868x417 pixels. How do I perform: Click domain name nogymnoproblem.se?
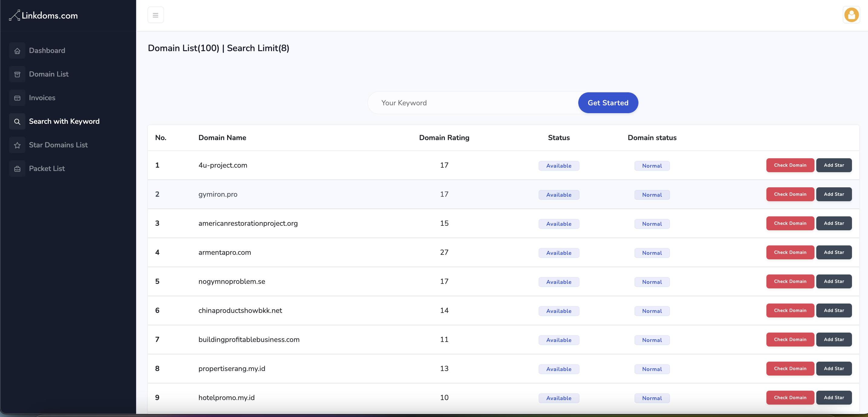(x=232, y=281)
